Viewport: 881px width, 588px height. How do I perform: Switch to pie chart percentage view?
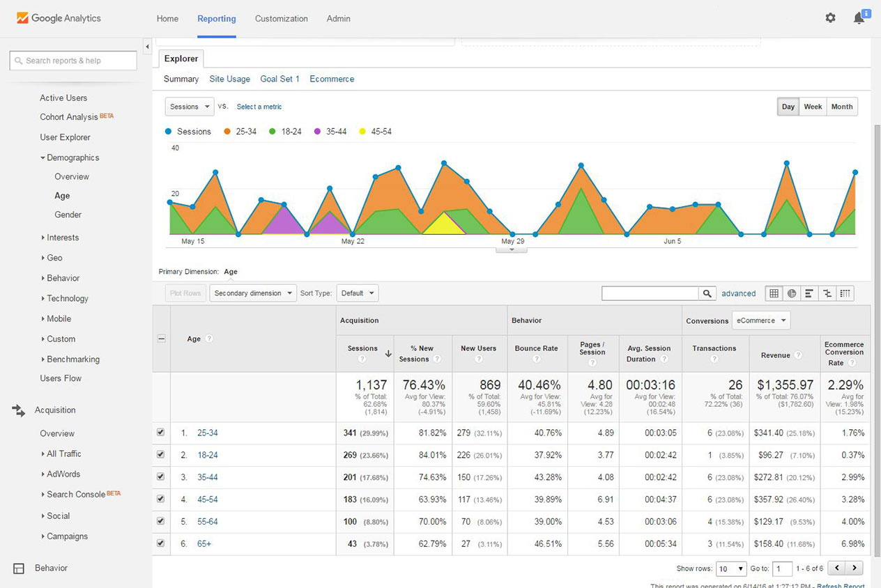(792, 293)
